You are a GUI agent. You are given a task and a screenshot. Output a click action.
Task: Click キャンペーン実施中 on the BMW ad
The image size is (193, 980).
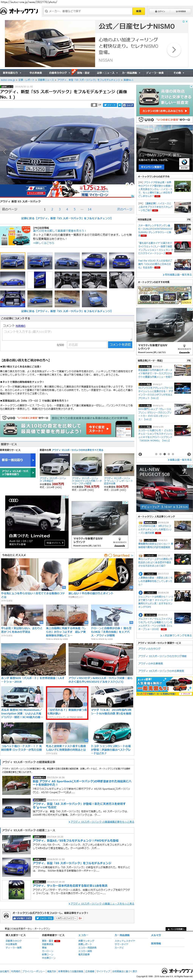(x=151, y=167)
